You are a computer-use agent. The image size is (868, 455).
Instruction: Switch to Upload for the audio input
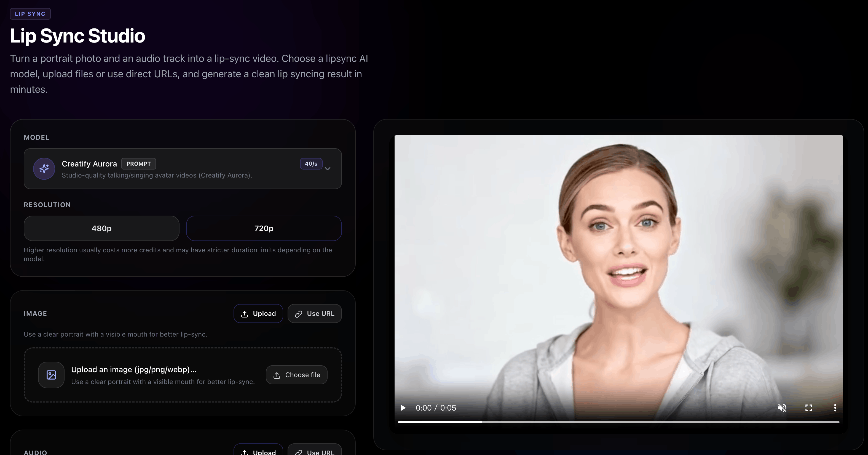[258, 452]
